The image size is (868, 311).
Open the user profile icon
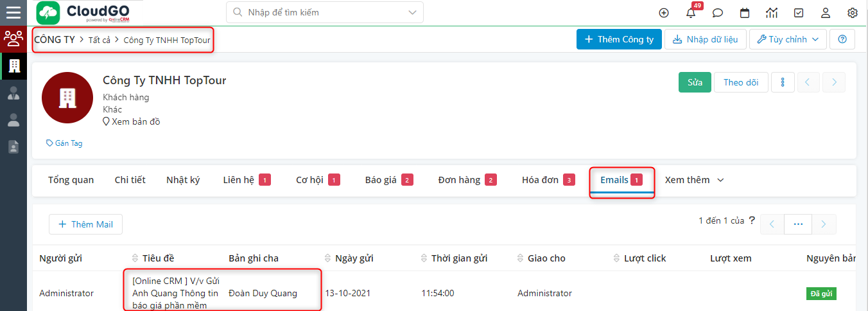(826, 13)
